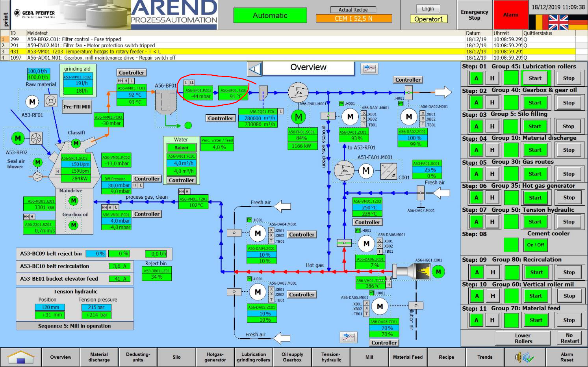Click the hot gas generator burner icon

point(413,271)
